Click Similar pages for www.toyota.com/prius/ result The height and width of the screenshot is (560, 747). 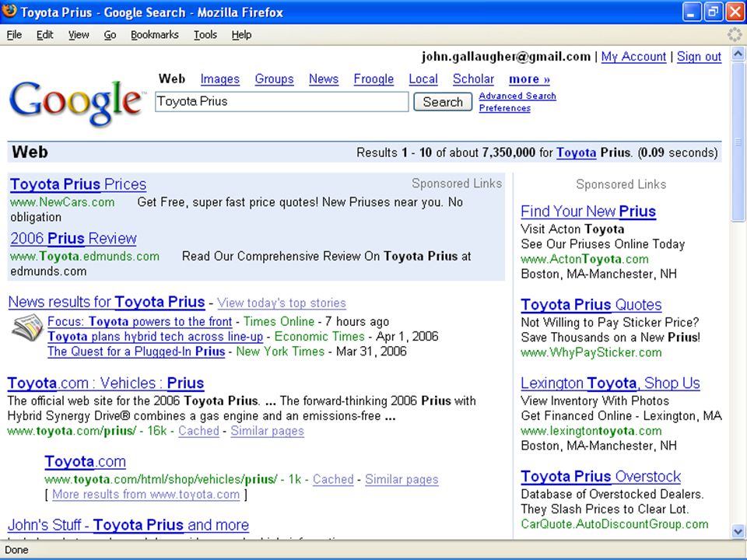coord(267,431)
